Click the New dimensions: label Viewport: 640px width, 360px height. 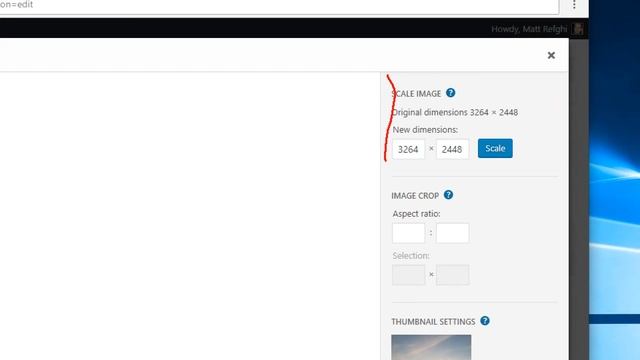425,129
